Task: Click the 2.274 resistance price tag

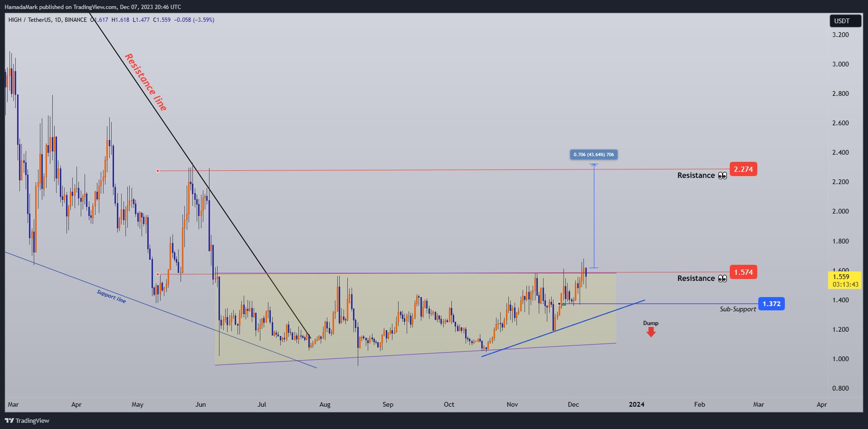Action: pos(743,169)
